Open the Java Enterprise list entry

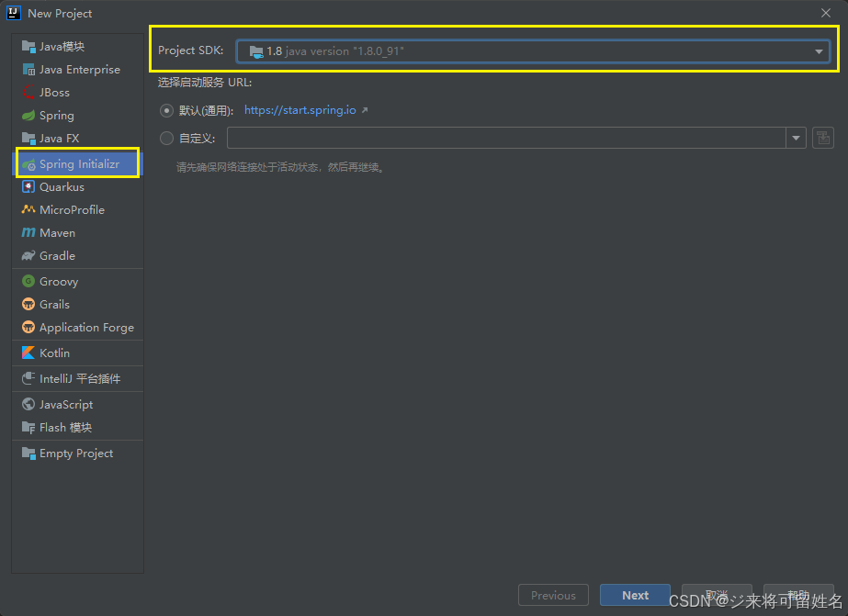pyautogui.click(x=77, y=70)
